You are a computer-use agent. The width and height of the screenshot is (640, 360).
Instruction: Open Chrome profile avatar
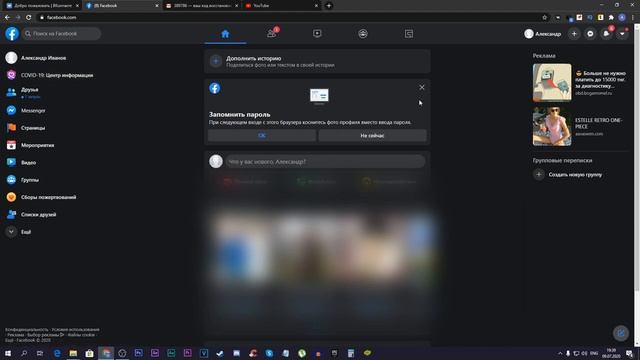tap(622, 17)
